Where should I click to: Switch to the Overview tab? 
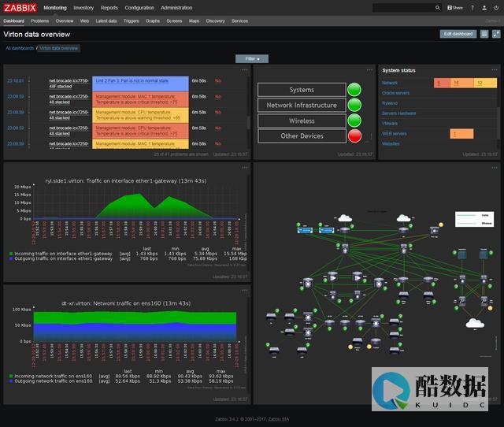(65, 21)
